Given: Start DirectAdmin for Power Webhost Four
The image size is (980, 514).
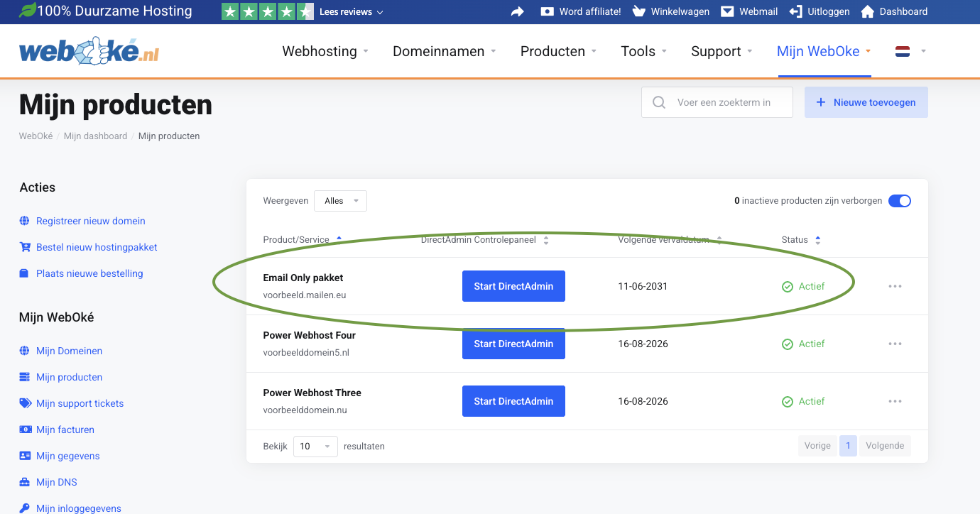Looking at the screenshot, I should click(513, 344).
